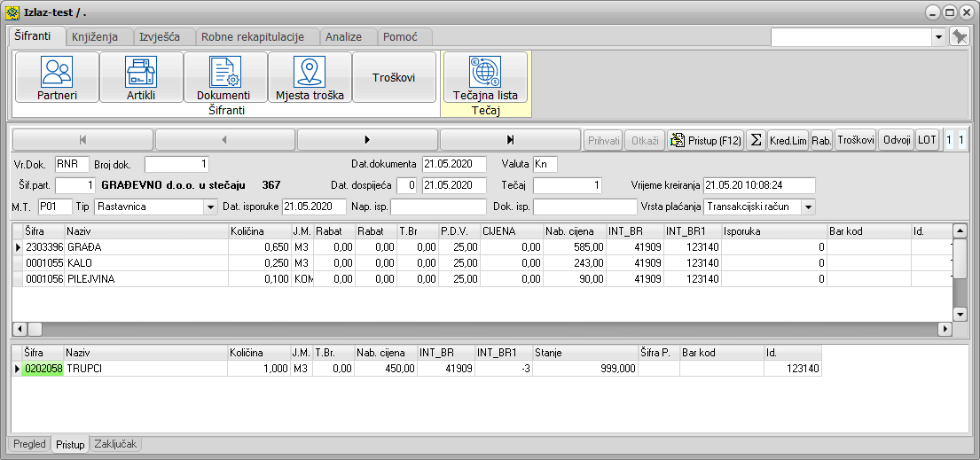The height and width of the screenshot is (460, 980).
Task: Open Robne rekapitulacije tab
Action: point(257,37)
